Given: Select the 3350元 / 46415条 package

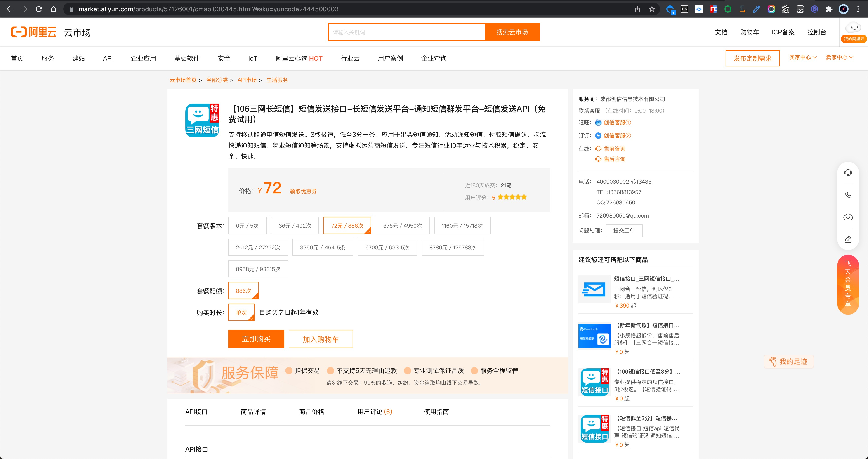Looking at the screenshot, I should 323,247.
